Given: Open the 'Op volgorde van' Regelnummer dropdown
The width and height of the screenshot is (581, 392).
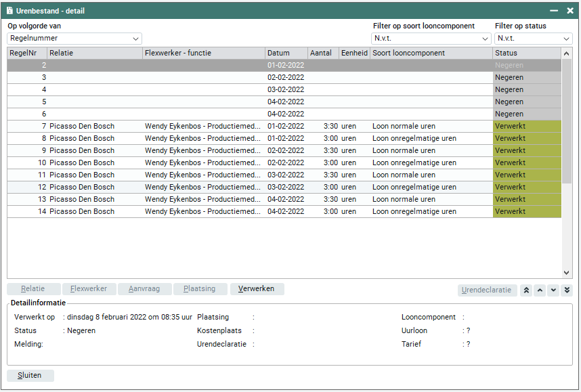Looking at the screenshot, I should coord(74,39).
